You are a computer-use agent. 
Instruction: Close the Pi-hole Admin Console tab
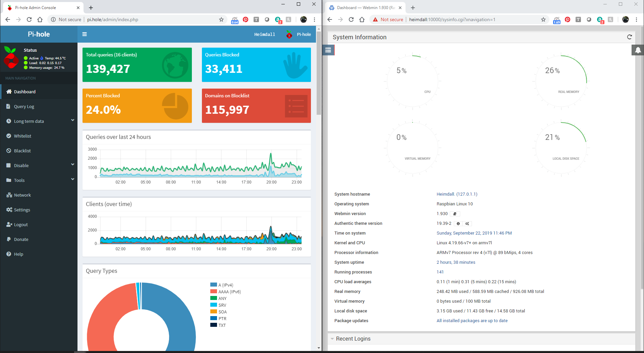click(78, 8)
